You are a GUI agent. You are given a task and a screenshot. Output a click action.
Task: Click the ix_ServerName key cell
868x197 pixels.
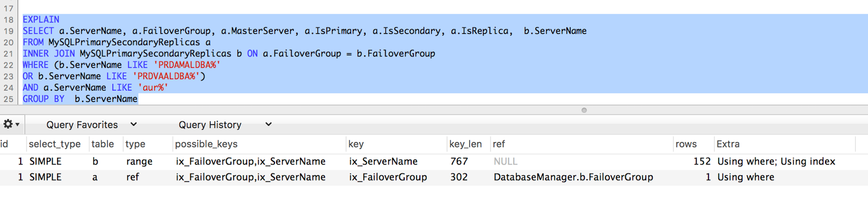pos(383,161)
